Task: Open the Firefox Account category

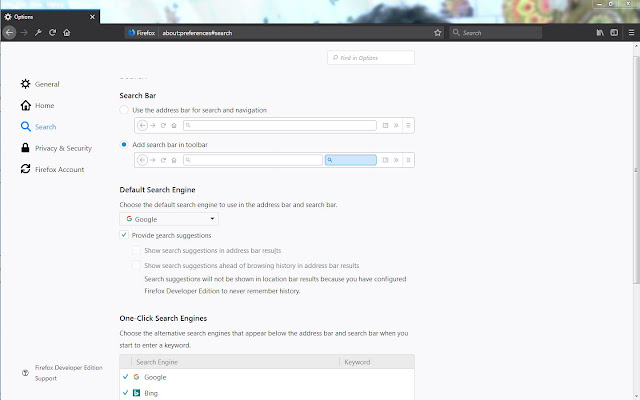Action: [x=52, y=169]
